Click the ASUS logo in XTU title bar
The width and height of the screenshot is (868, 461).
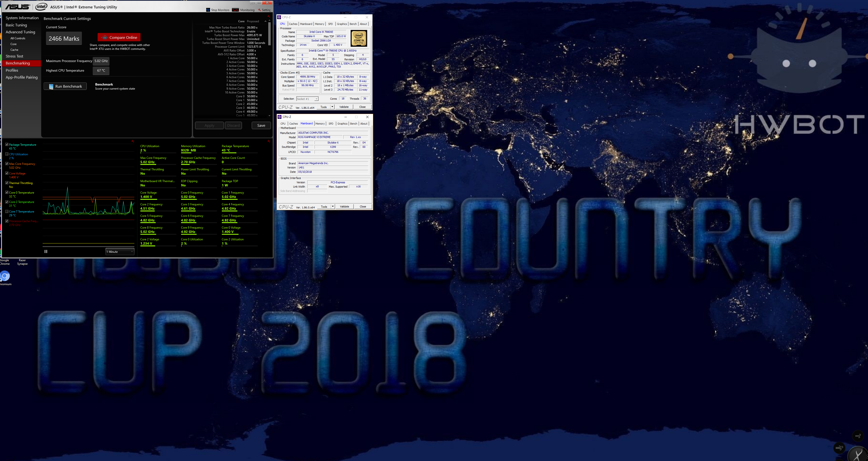[x=17, y=7]
